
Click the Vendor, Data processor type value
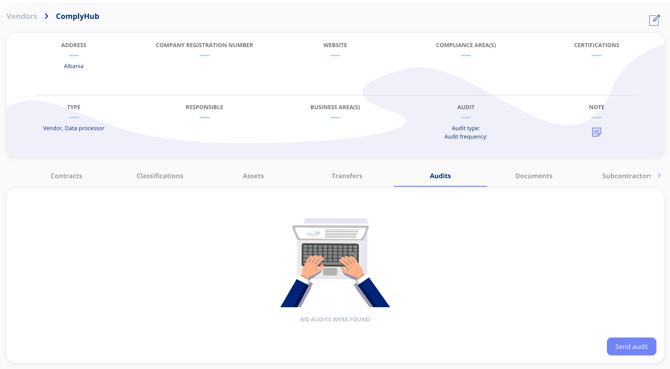[x=73, y=128]
